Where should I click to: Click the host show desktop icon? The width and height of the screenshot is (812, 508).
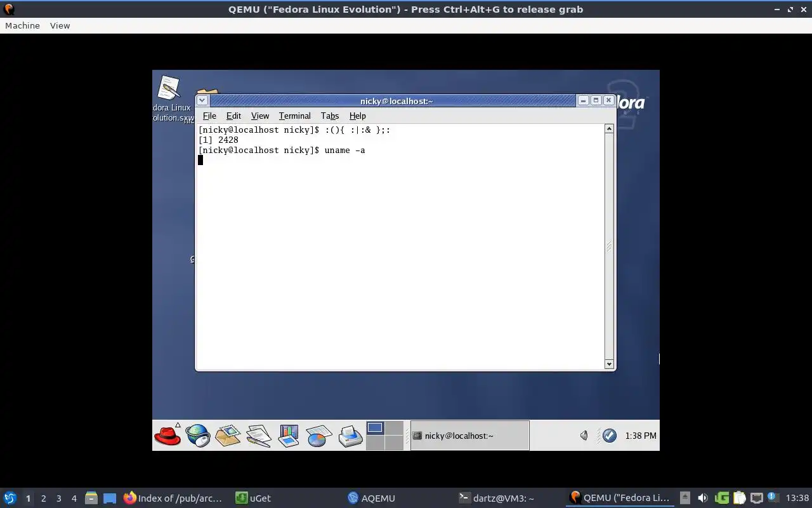110,498
